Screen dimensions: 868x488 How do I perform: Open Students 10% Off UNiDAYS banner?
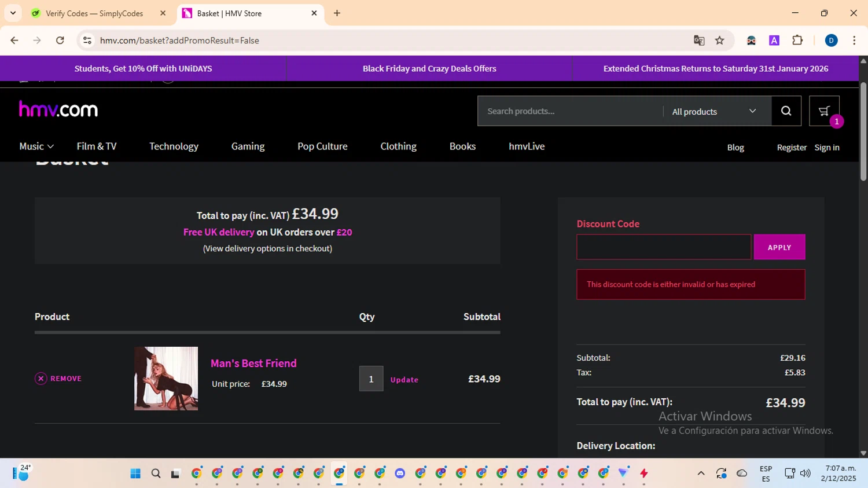pyautogui.click(x=143, y=68)
